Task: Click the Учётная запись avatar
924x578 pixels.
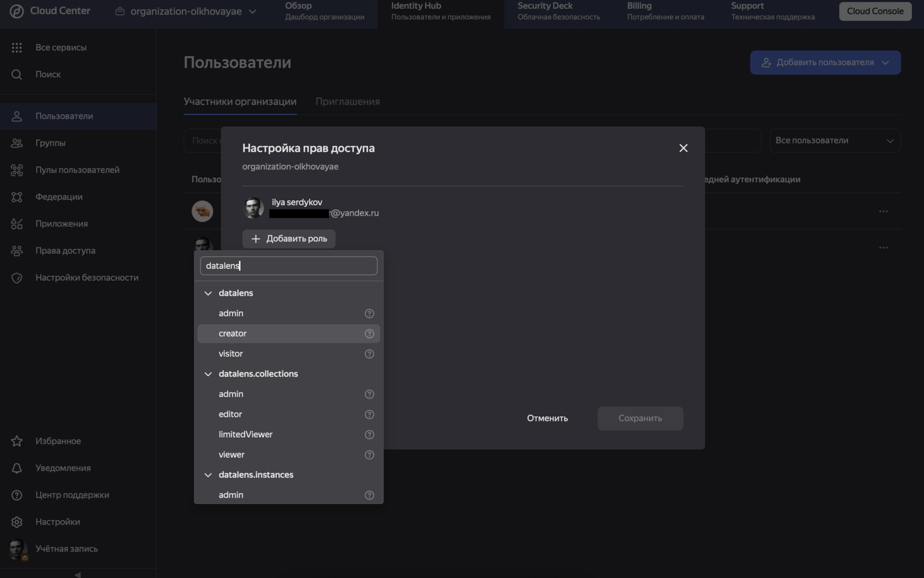Action: tap(18, 549)
